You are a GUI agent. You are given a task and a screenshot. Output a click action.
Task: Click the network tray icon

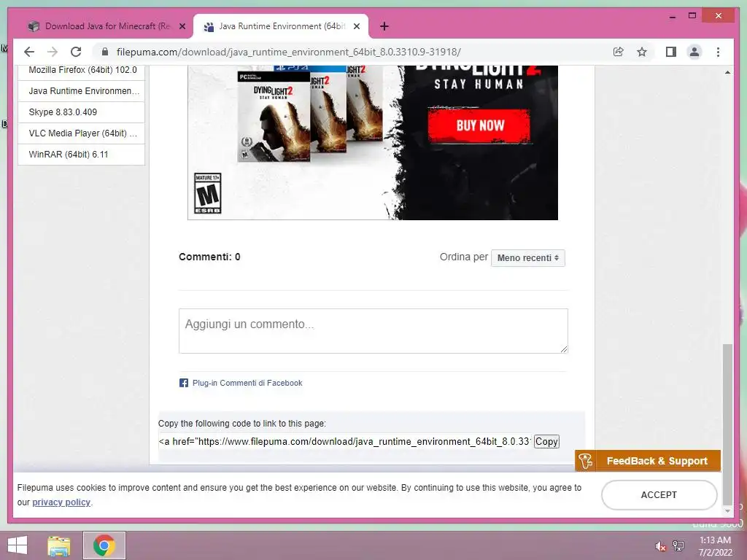pos(678,546)
